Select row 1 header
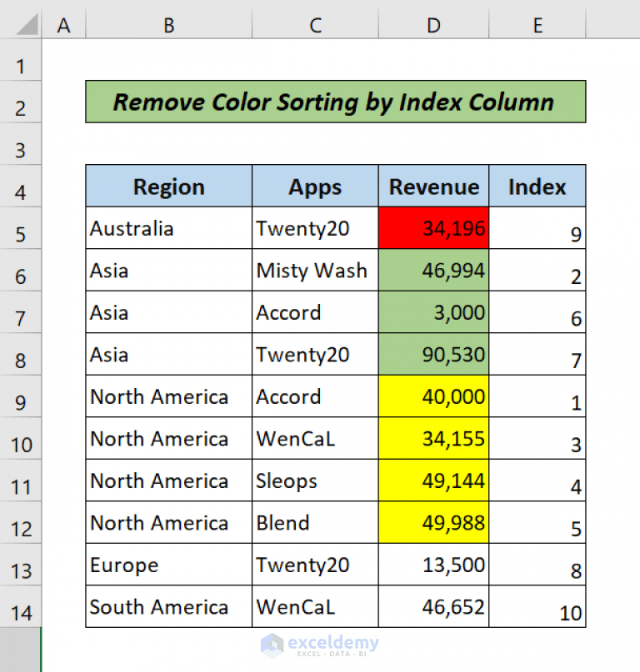 (x=21, y=60)
